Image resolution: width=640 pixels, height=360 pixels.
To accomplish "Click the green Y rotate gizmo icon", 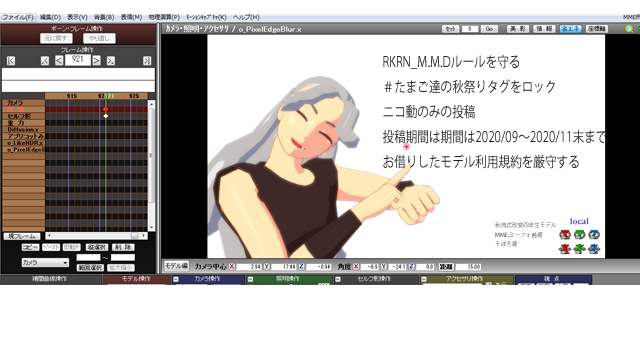I will 580,234.
